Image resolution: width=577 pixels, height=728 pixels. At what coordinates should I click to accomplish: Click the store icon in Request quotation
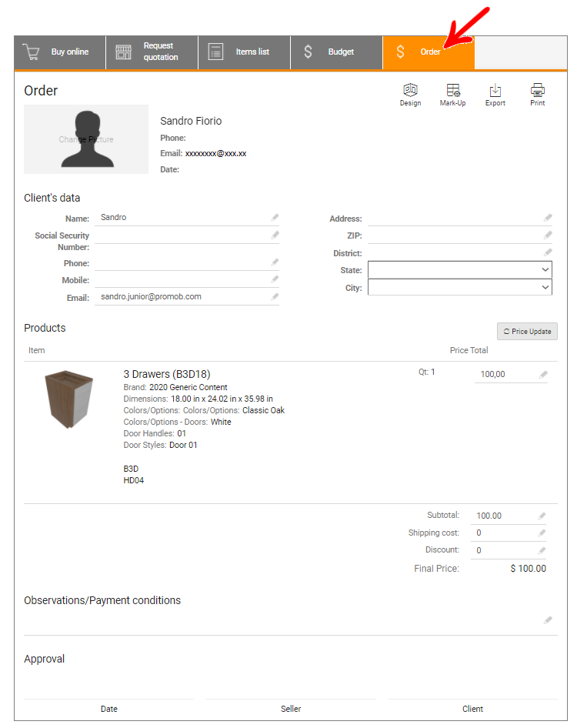pos(123,52)
